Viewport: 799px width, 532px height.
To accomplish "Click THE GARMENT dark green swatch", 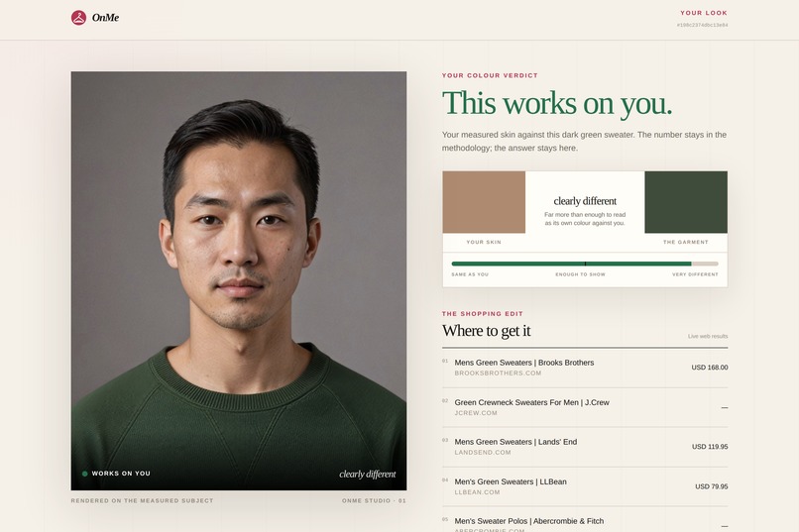I will 686,202.
